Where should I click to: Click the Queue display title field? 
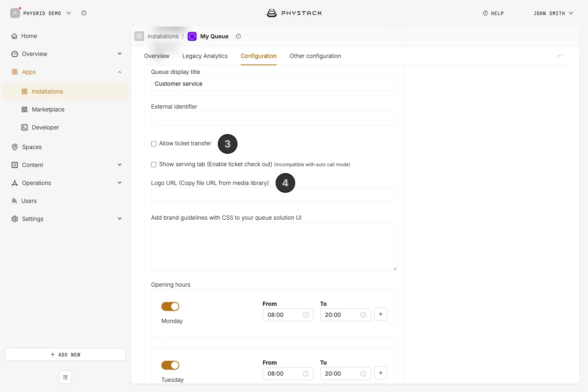pos(274,84)
